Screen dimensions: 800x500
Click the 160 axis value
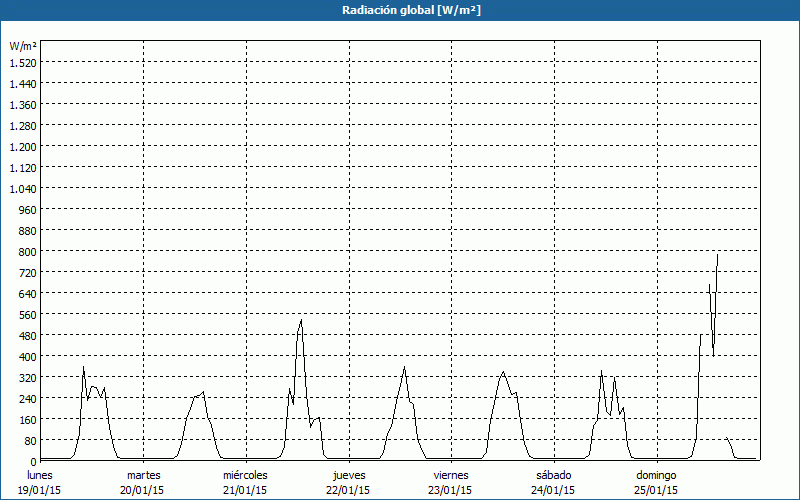point(28,419)
